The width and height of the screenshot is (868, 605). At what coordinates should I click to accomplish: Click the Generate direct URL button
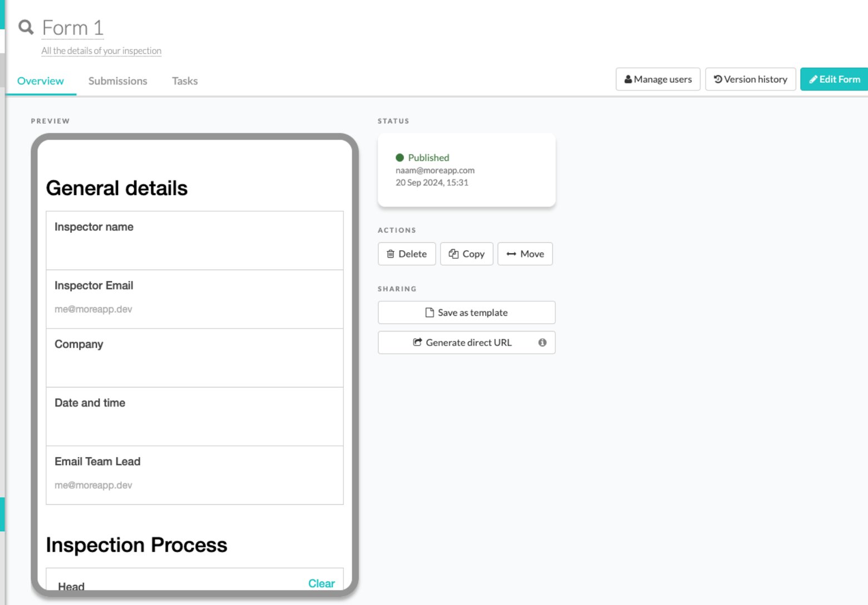tap(468, 342)
